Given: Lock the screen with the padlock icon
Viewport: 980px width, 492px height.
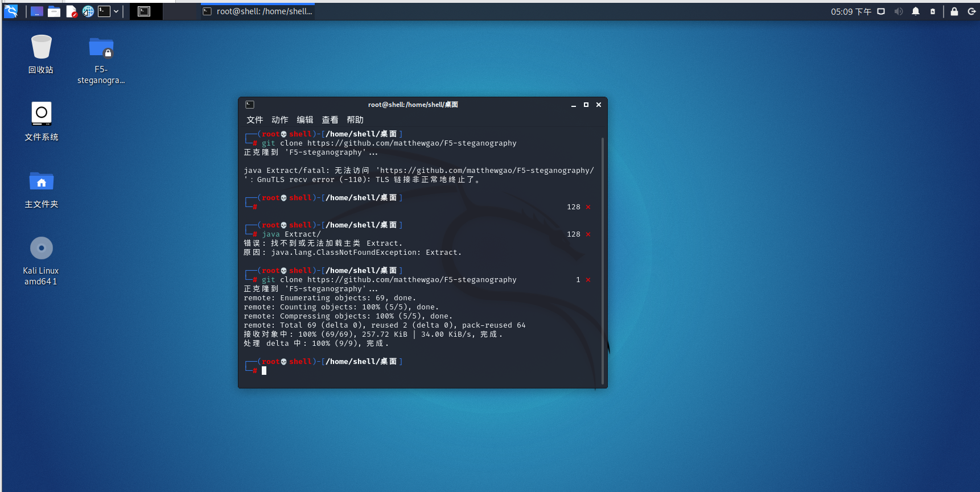Looking at the screenshot, I should coord(954,11).
